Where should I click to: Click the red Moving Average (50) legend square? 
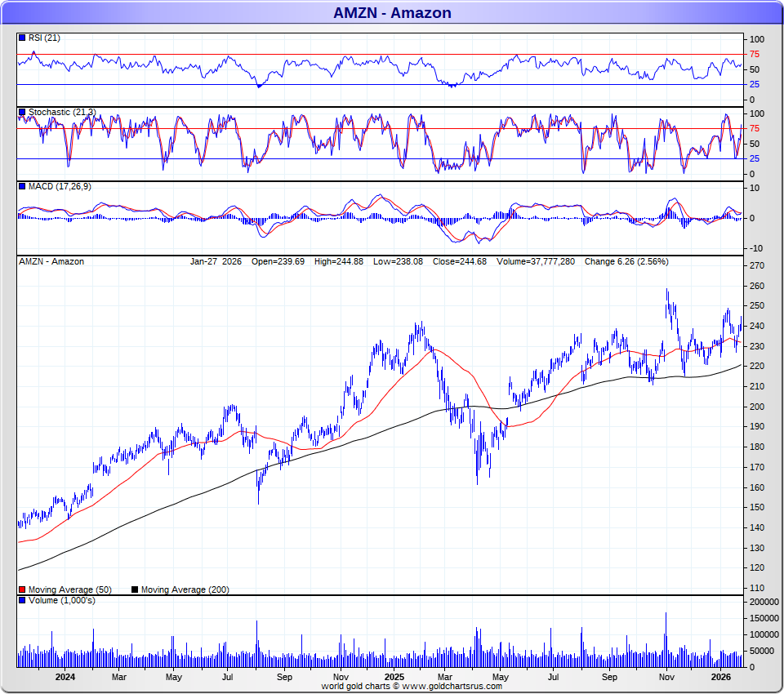(22, 589)
